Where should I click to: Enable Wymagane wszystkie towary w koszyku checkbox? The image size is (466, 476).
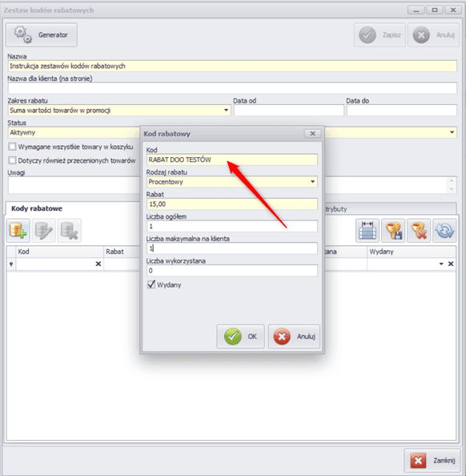point(13,147)
